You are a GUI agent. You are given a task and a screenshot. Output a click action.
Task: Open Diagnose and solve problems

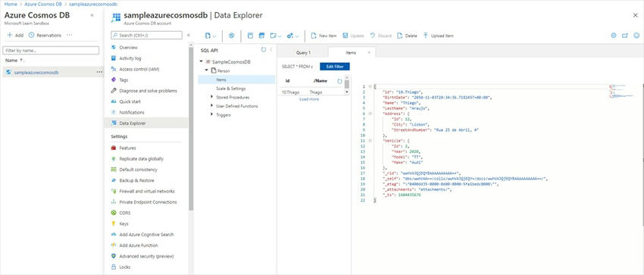tap(148, 91)
